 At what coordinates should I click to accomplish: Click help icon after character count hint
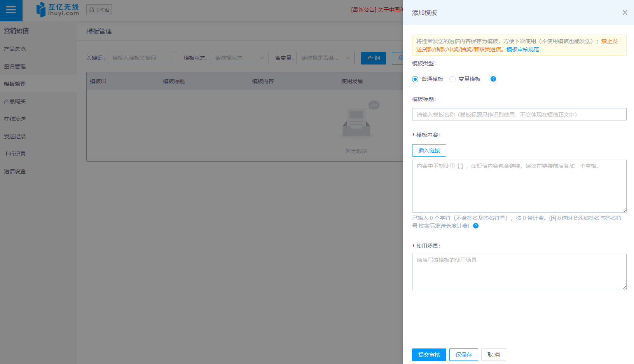click(x=475, y=226)
